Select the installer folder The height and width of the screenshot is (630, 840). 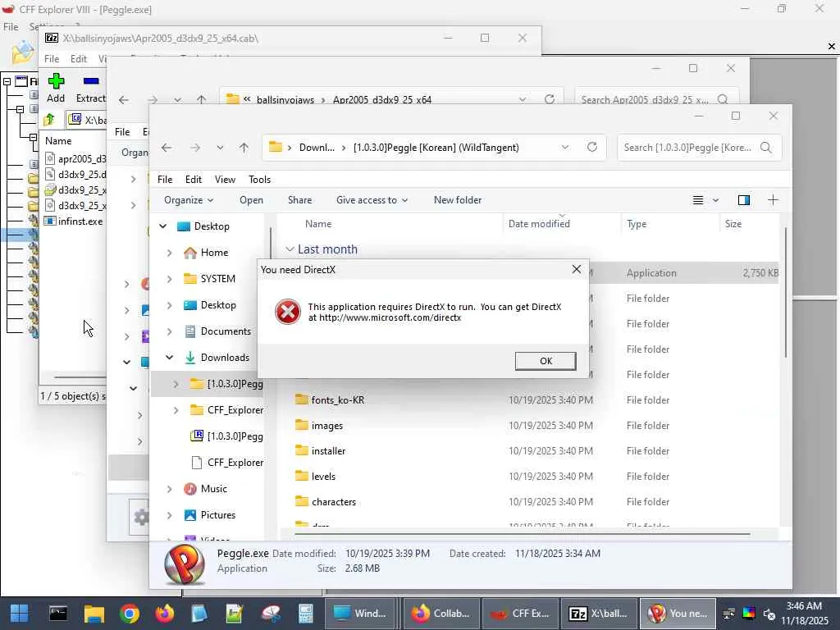tap(328, 450)
